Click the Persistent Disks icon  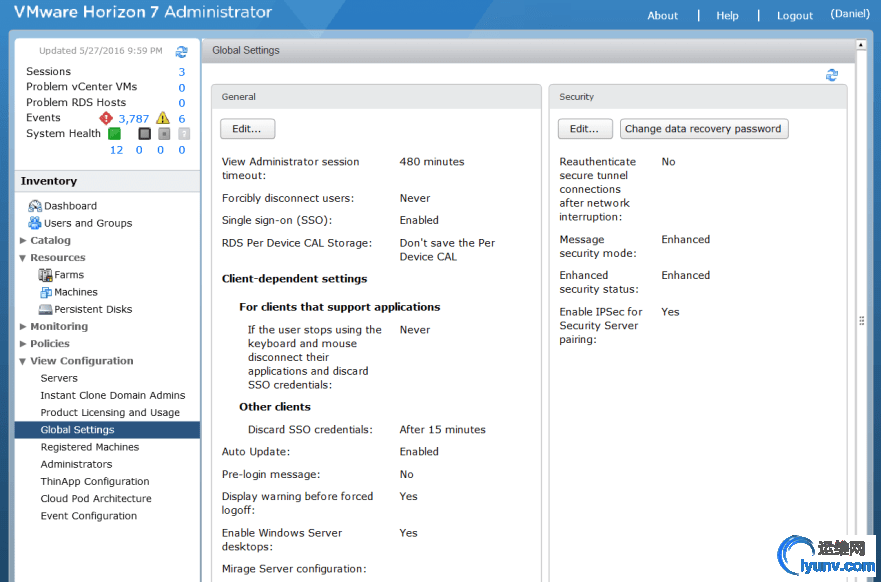(45, 310)
